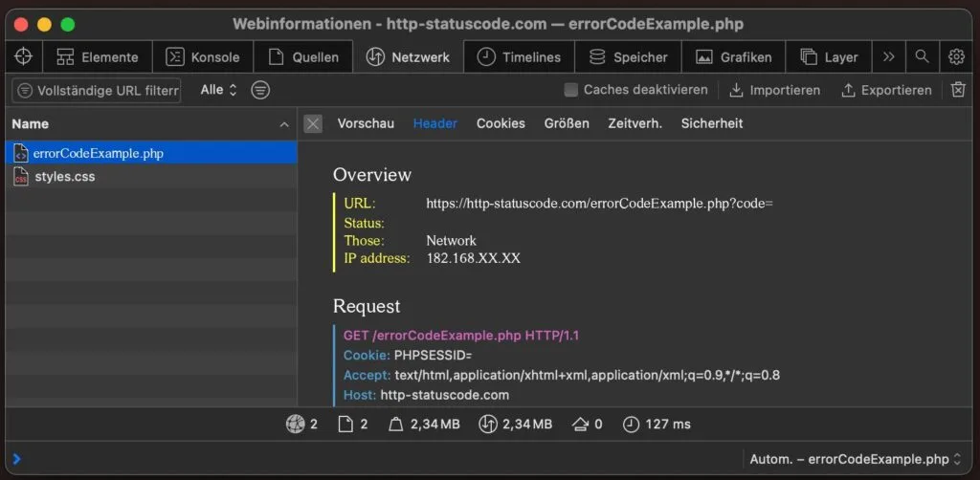Close the detail view with X icon

point(313,123)
